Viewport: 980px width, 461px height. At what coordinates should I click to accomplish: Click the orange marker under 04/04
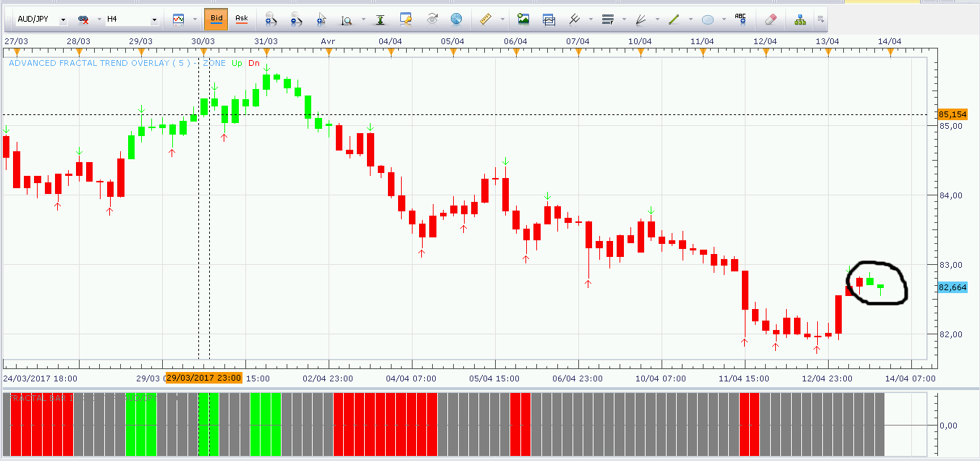[391, 51]
